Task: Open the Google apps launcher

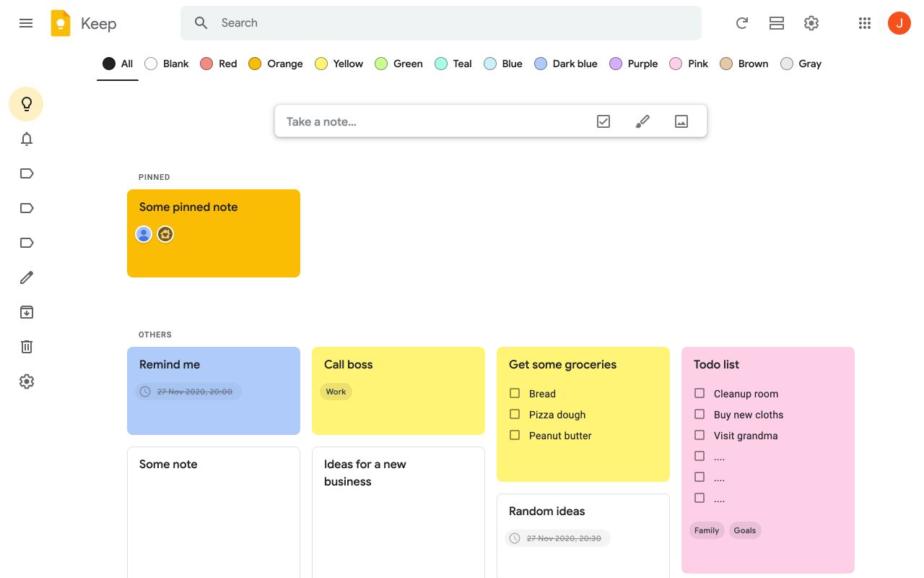Action: coord(864,22)
